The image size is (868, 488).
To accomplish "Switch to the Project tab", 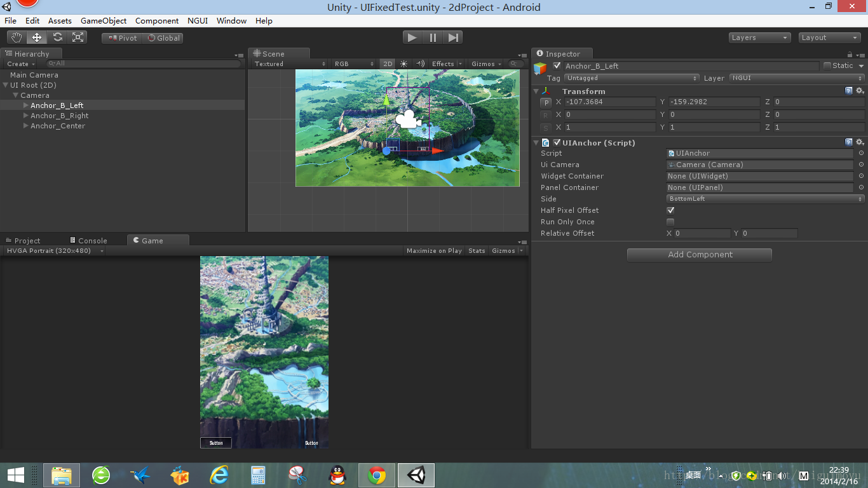I will pos(22,240).
